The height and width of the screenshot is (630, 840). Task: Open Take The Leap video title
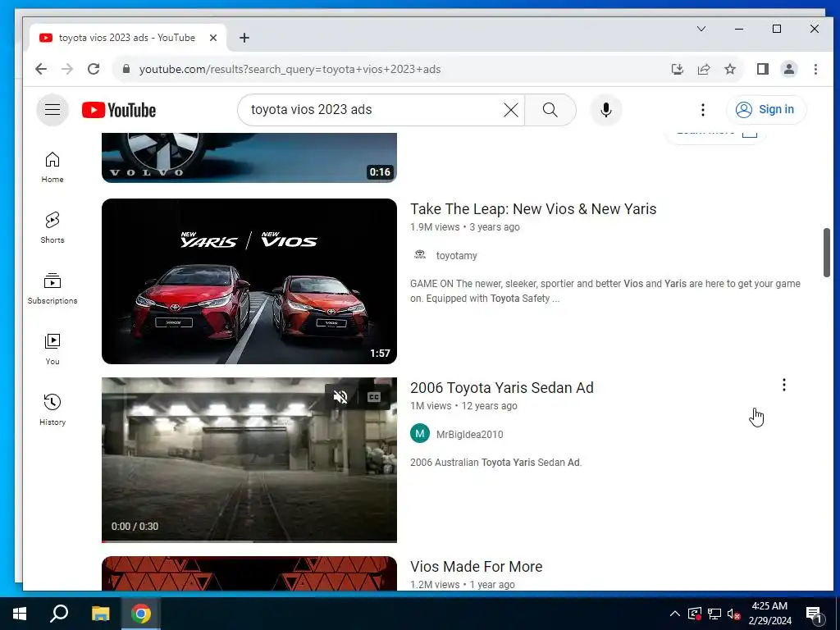pyautogui.click(x=533, y=209)
